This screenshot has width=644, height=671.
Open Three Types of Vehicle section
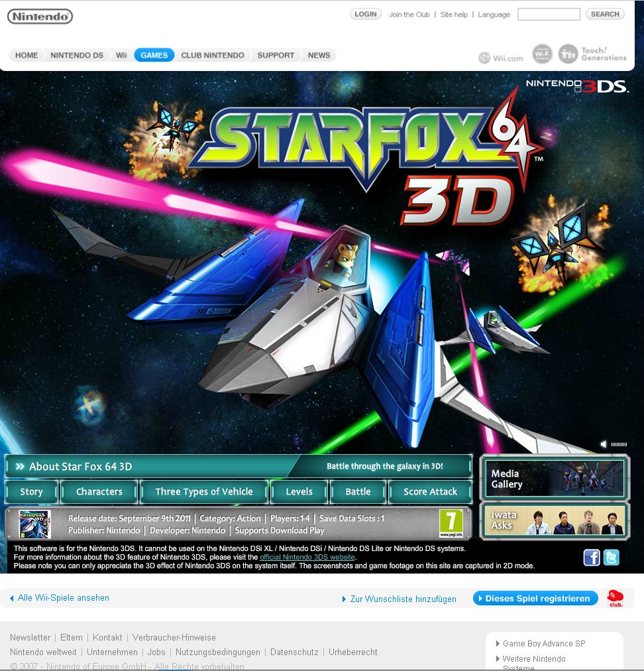[x=204, y=492]
